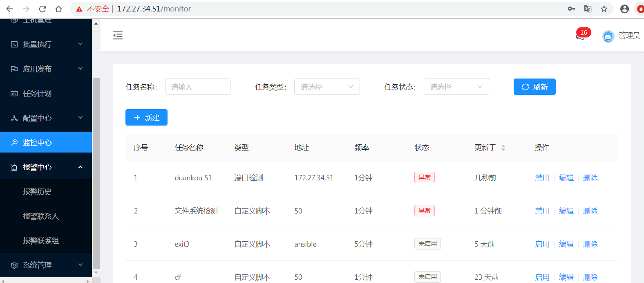Open the browser profile avatar icon
The height and width of the screenshot is (283, 644).
[624, 9]
